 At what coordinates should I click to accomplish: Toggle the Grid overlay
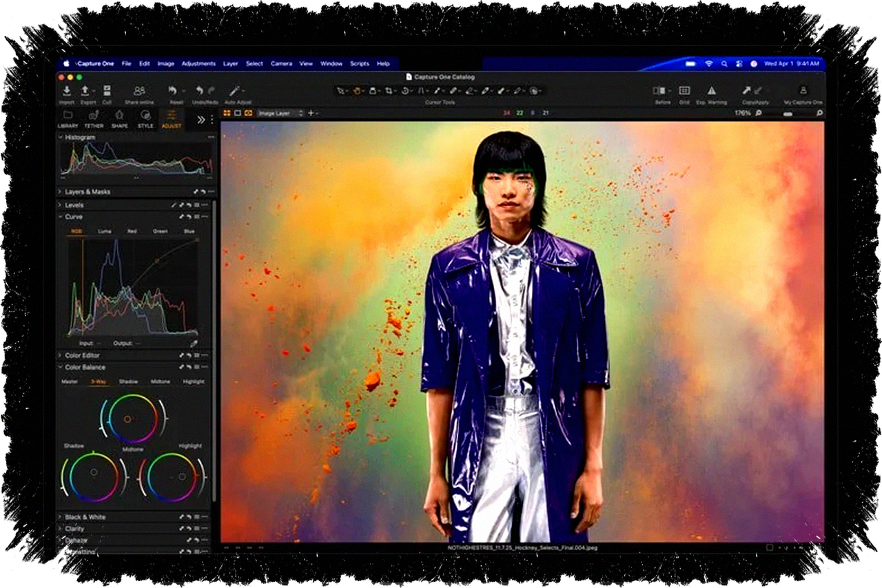click(x=684, y=91)
